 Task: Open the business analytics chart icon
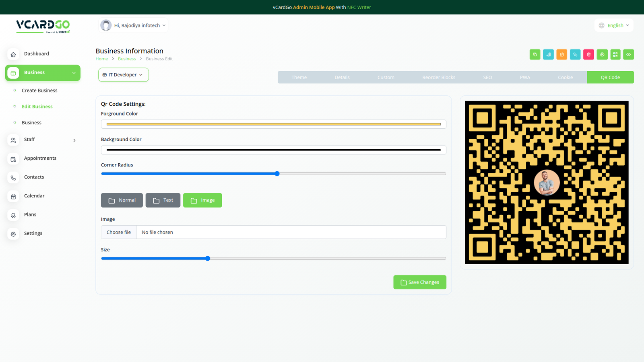coord(548,55)
